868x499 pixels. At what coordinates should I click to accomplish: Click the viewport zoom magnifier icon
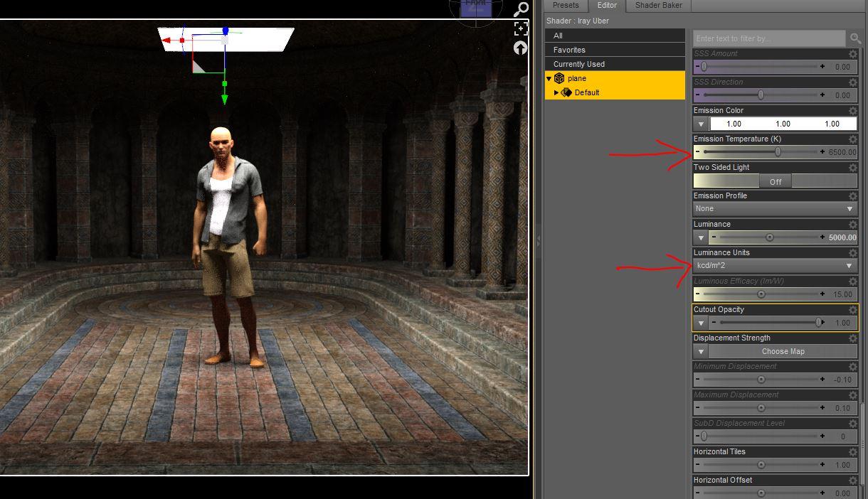click(522, 9)
